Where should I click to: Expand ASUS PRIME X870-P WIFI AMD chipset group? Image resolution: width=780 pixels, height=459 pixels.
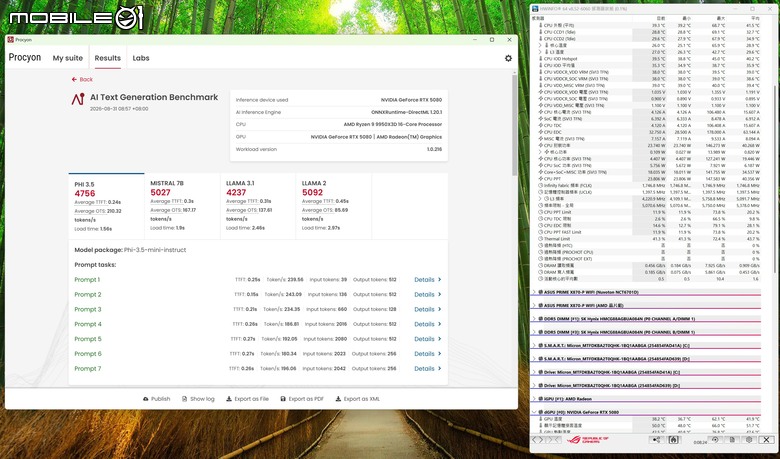pos(534,306)
